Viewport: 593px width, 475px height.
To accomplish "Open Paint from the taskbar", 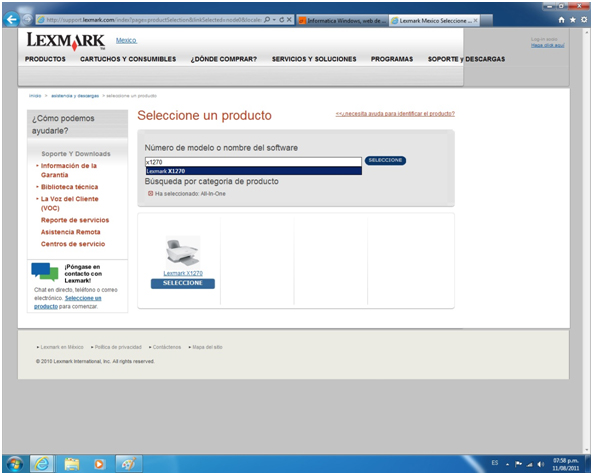I will click(x=129, y=464).
